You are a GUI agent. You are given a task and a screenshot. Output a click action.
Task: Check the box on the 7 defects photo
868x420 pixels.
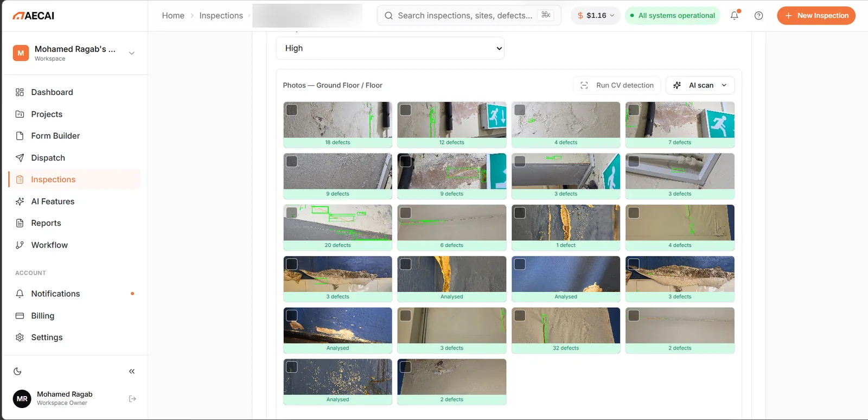[634, 110]
